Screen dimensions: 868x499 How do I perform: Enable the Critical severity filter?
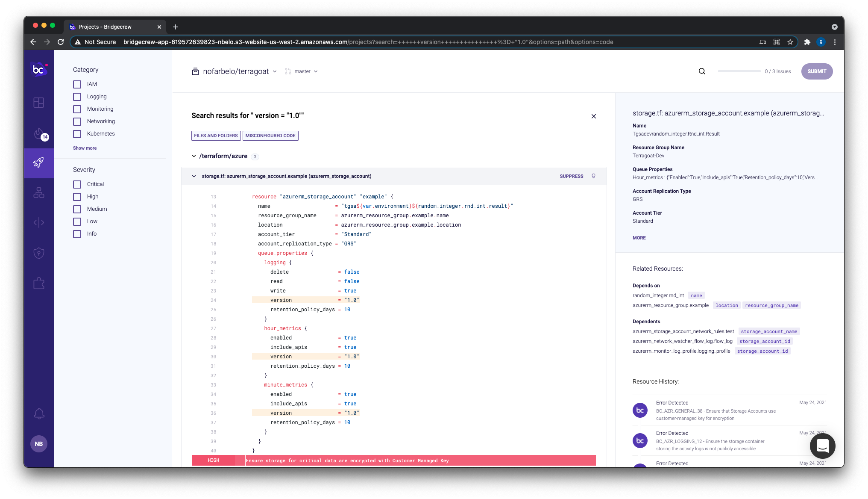[x=77, y=184]
